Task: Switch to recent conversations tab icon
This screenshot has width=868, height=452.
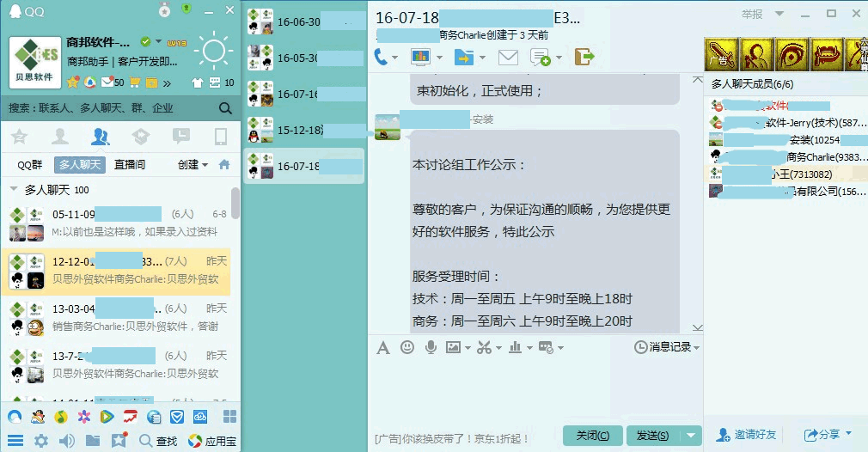Action: tap(181, 136)
